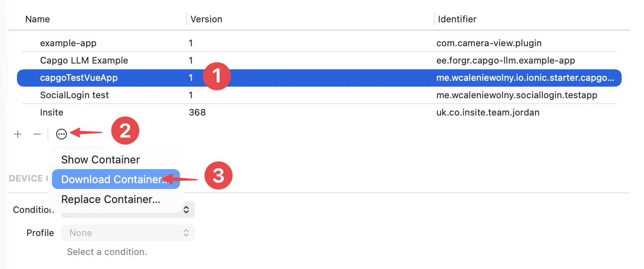This screenshot has height=269, width=644.
Task: Click the Version column header to sort
Action: coord(206,19)
